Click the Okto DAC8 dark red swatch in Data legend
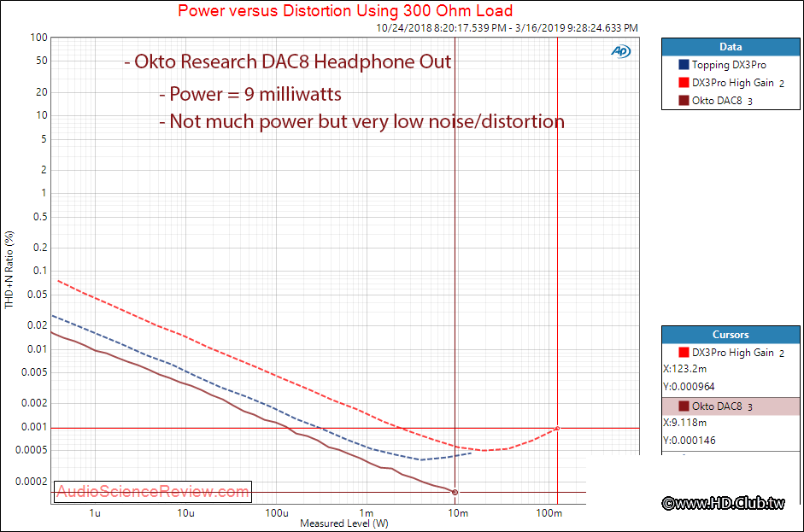 (684, 101)
